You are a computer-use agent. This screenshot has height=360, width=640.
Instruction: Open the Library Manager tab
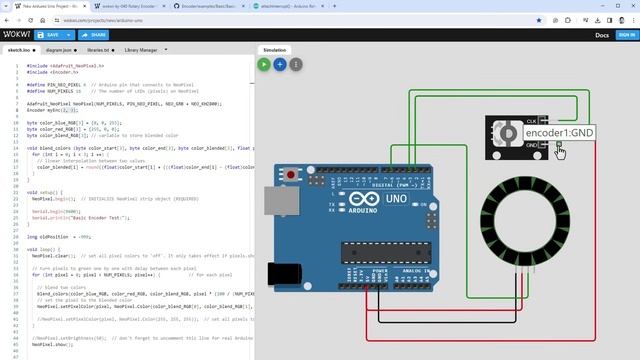tap(141, 50)
